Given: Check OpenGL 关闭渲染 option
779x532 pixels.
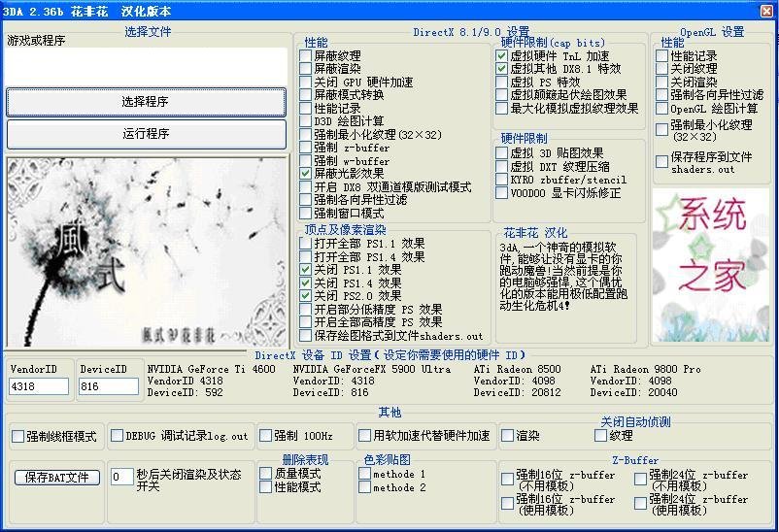Looking at the screenshot, I should pos(661,82).
